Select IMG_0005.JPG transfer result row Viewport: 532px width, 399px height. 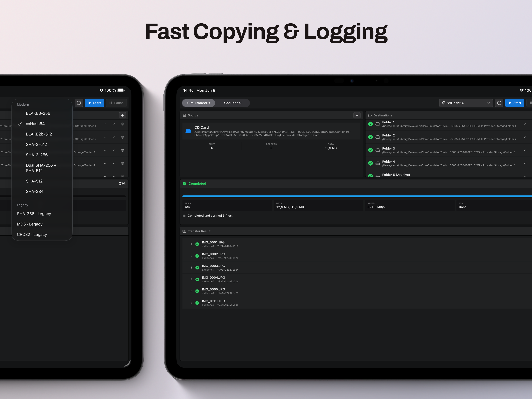click(x=357, y=291)
